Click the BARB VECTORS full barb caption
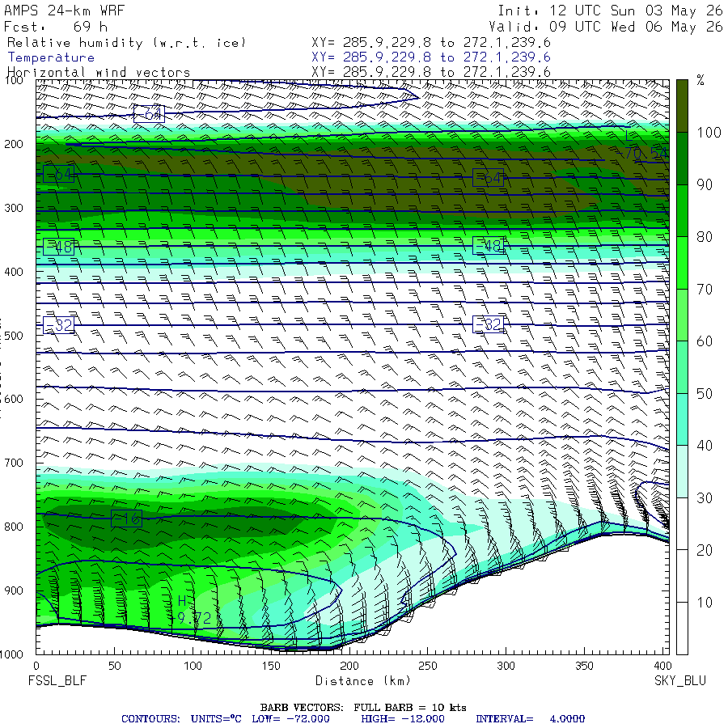The image size is (728, 728). point(363,707)
